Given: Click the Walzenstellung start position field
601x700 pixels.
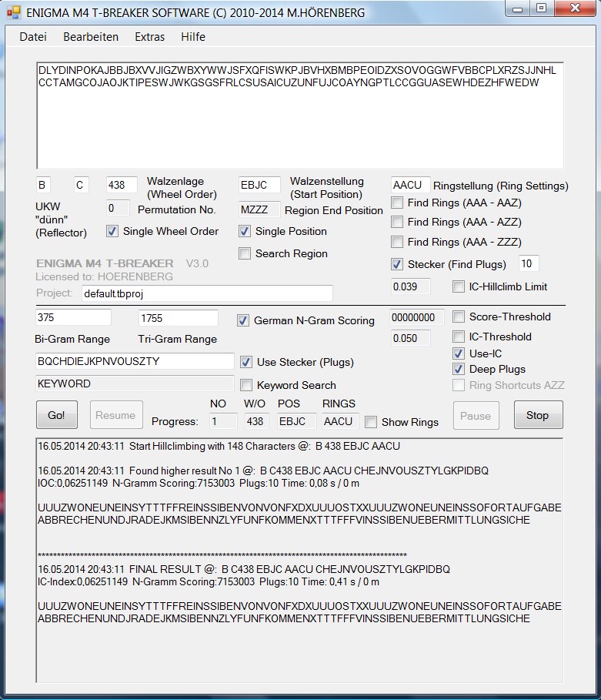Looking at the screenshot, I should click(x=259, y=185).
